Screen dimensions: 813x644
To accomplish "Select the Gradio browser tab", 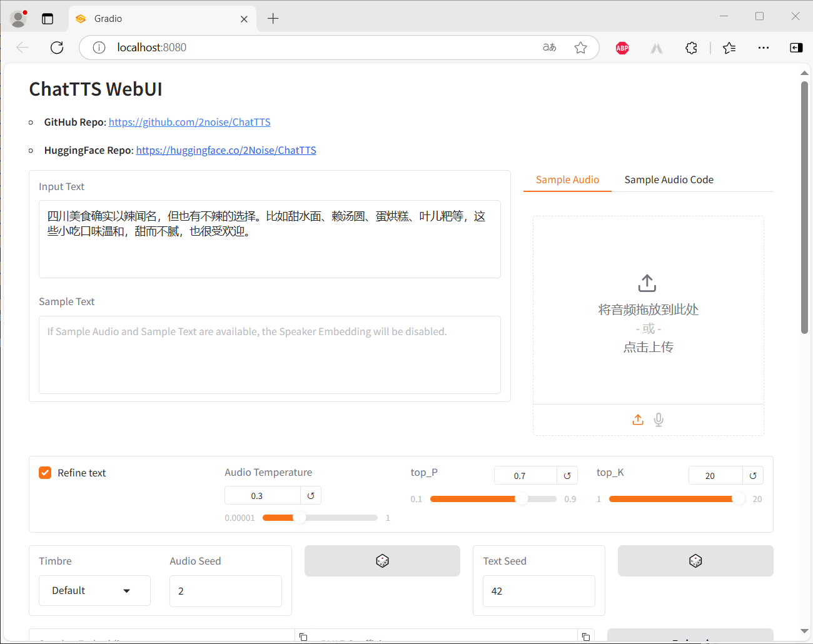I will pyautogui.click(x=161, y=19).
